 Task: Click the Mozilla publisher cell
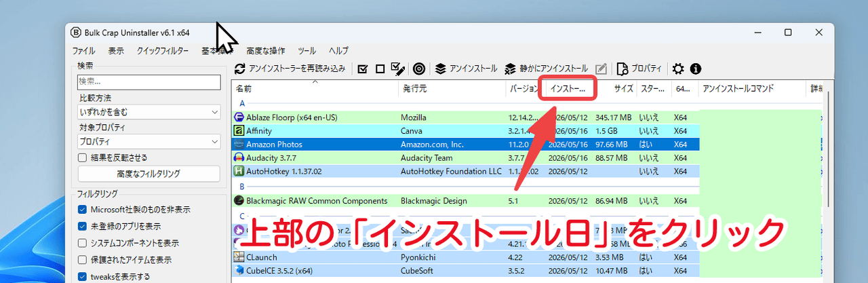414,117
